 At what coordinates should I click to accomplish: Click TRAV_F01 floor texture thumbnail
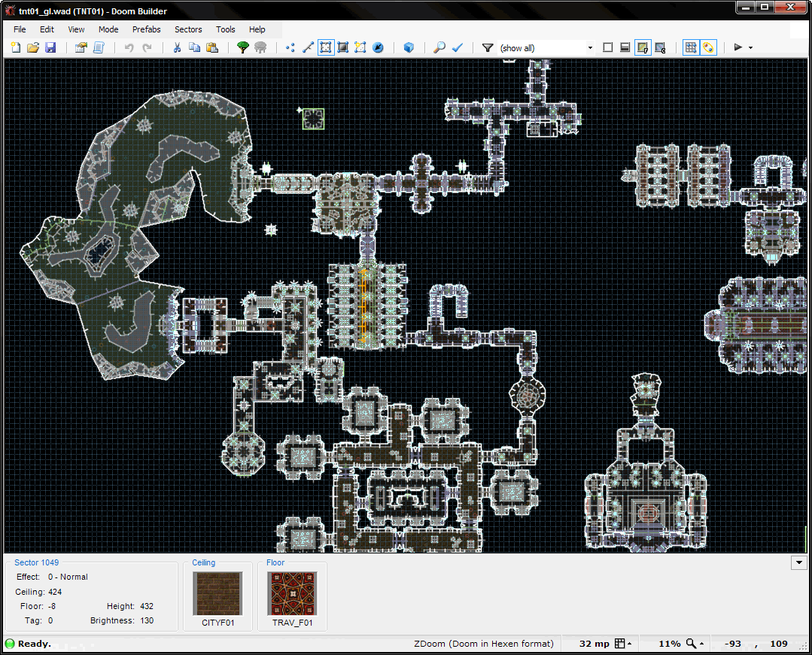pos(292,594)
